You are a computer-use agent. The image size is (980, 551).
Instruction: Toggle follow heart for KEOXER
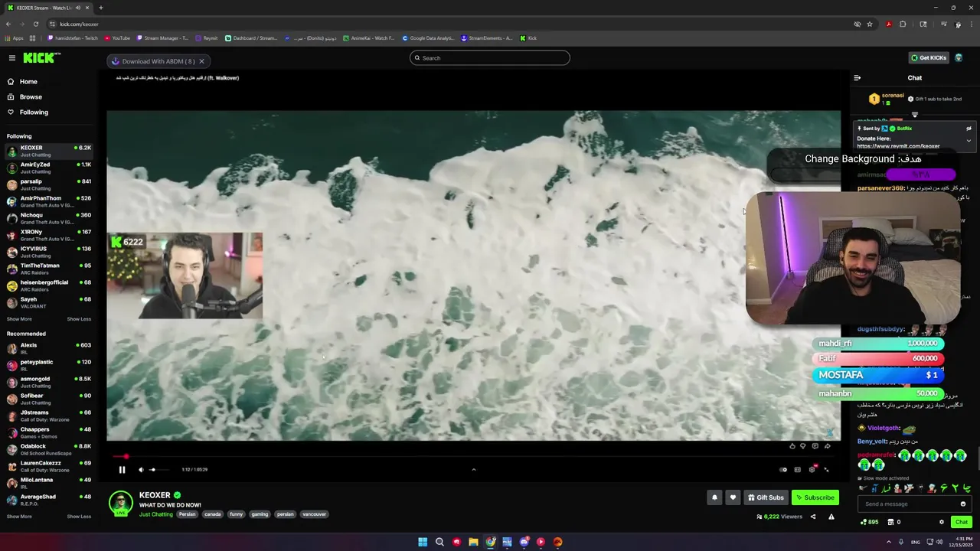coord(733,497)
